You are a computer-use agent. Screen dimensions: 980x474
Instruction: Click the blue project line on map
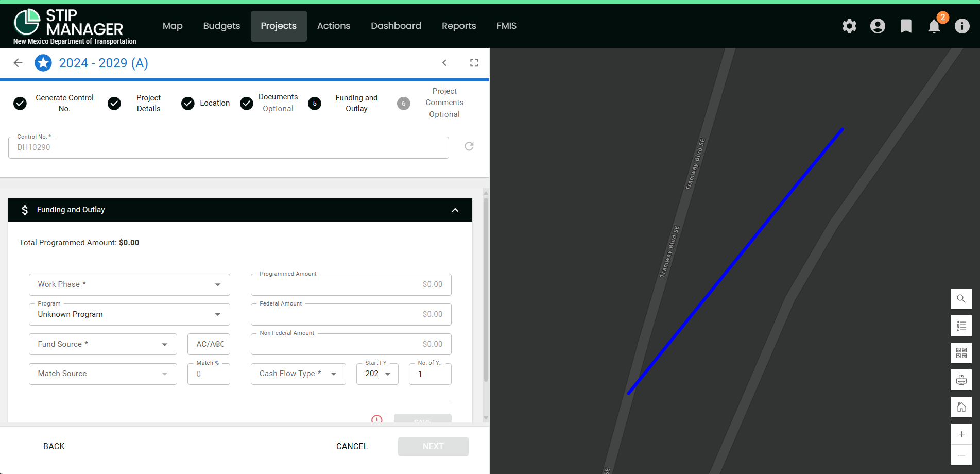point(735,261)
